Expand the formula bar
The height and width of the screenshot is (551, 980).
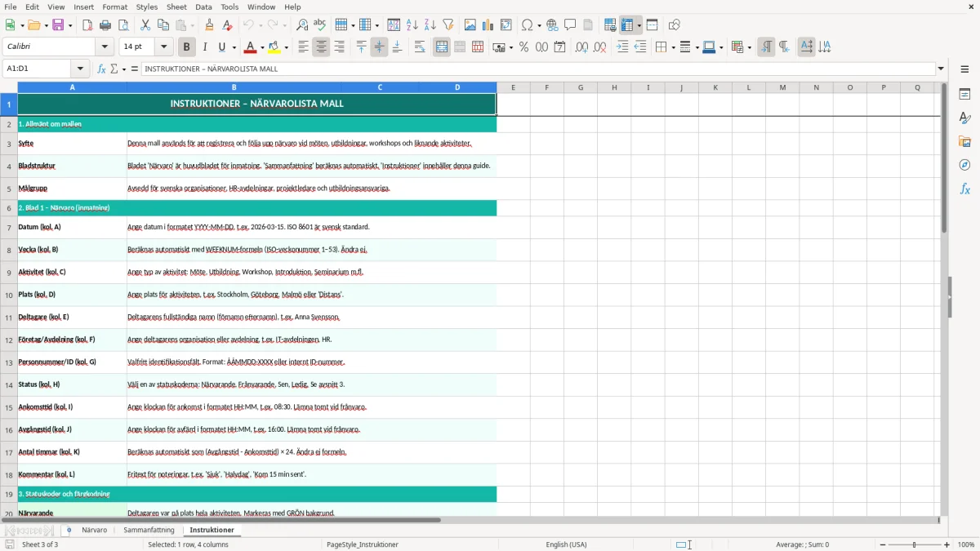(941, 69)
